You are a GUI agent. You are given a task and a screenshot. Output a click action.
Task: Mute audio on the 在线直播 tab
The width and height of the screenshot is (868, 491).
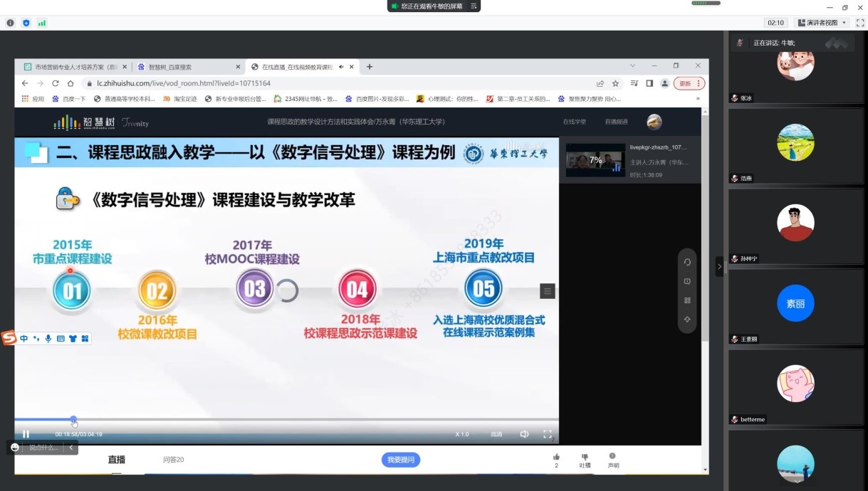pyautogui.click(x=341, y=67)
